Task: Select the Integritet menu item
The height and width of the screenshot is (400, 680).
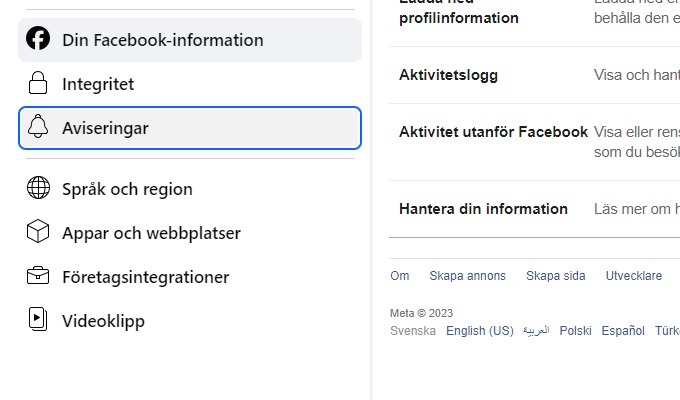Action: pyautogui.click(x=190, y=84)
